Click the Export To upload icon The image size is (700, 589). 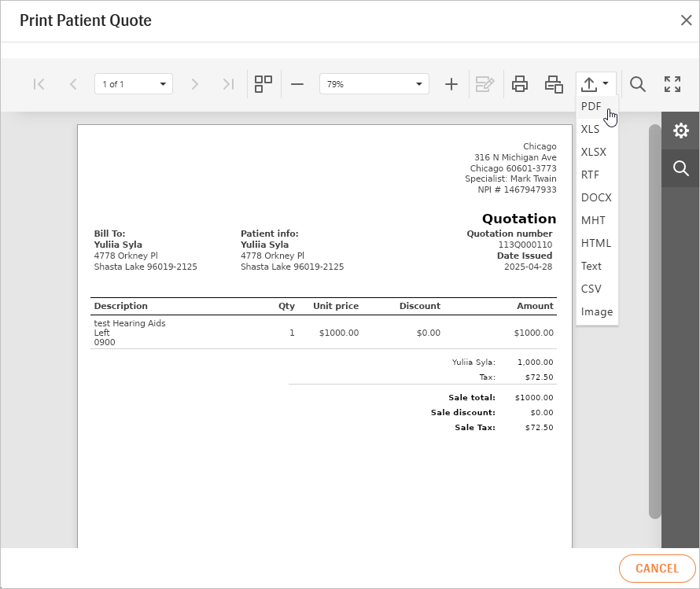point(589,84)
